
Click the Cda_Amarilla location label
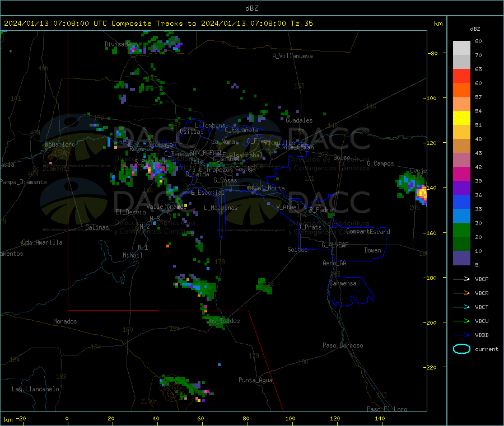[x=42, y=242]
